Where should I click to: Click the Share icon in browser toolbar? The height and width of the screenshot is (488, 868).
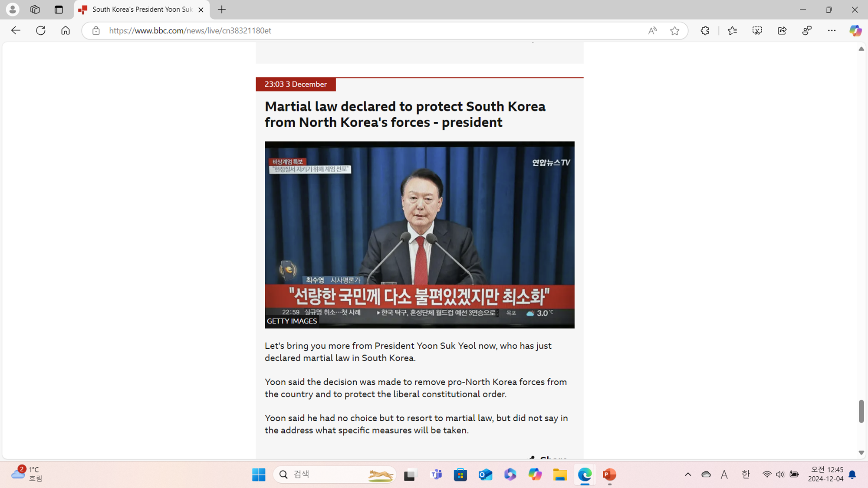pyautogui.click(x=782, y=30)
